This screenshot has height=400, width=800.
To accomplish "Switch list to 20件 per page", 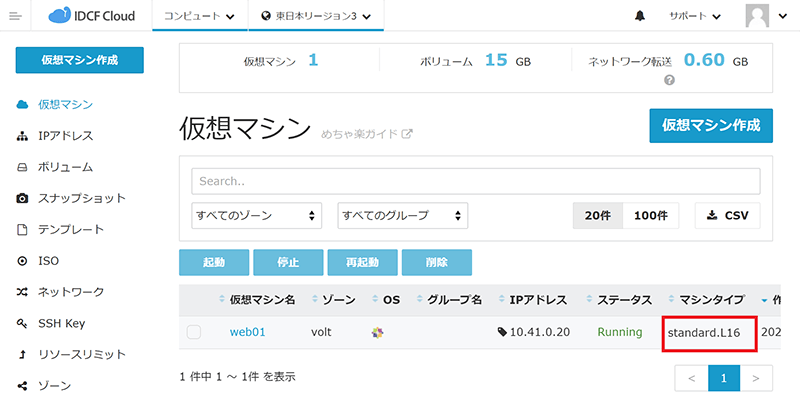I will pyautogui.click(x=597, y=216).
